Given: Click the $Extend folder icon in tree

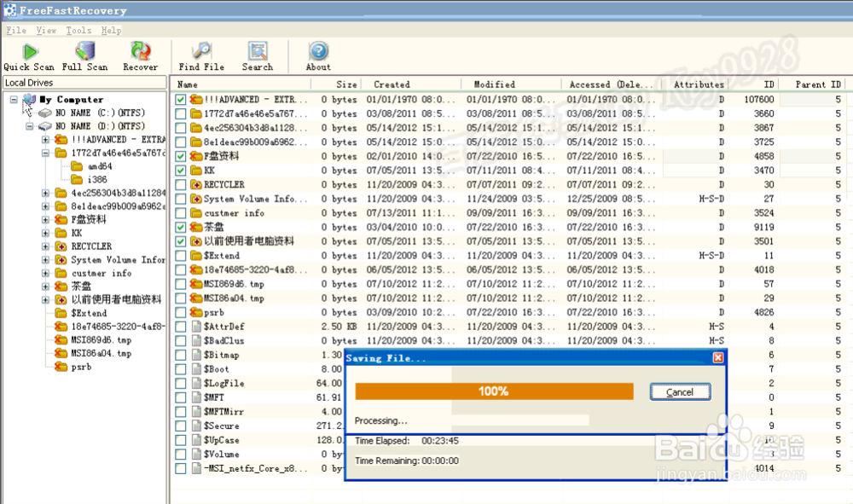Looking at the screenshot, I should click(61, 313).
